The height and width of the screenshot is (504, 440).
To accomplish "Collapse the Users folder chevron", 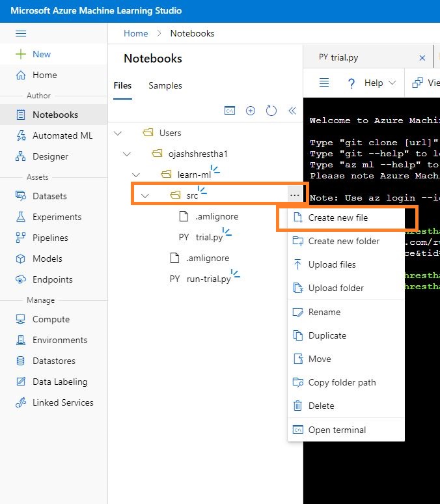I will point(118,133).
